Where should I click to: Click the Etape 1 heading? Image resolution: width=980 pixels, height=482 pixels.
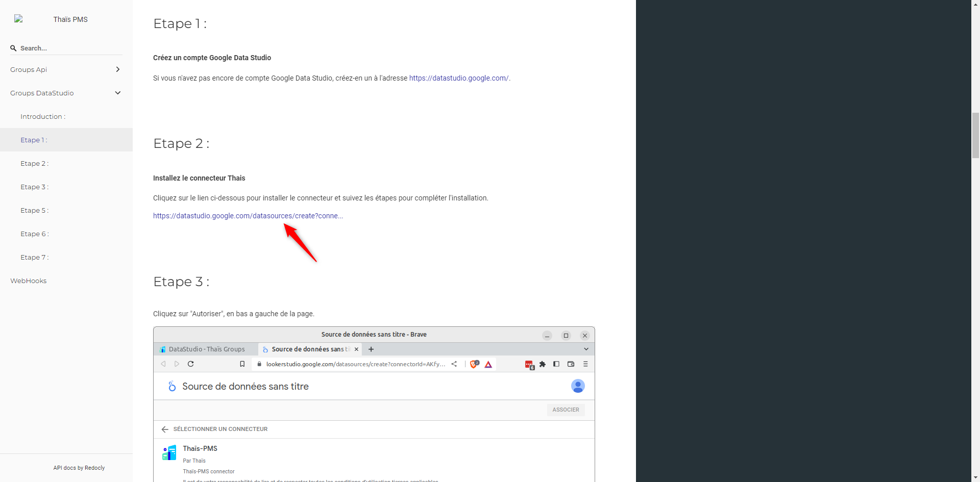(x=180, y=23)
